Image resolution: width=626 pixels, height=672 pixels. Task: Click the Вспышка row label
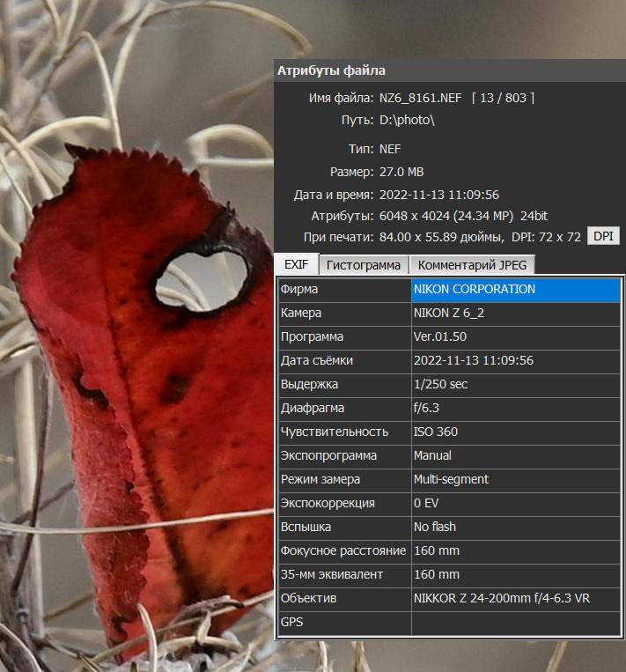344,528
